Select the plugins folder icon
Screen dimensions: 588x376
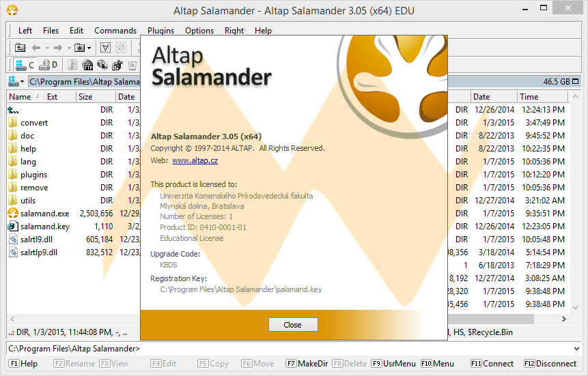[13, 174]
